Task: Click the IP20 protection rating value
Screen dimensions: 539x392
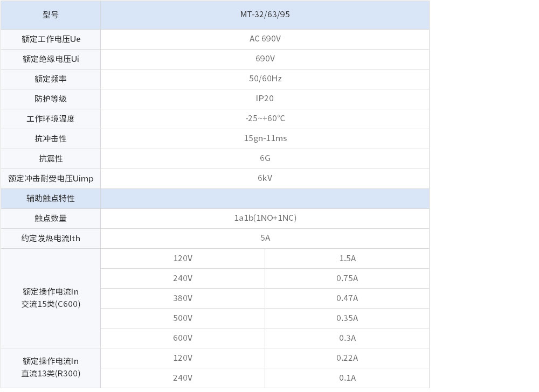Action: click(265, 99)
